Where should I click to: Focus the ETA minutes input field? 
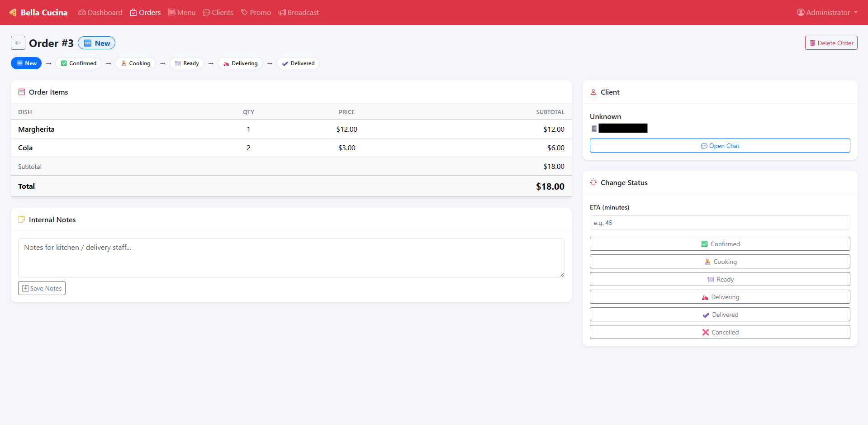point(720,223)
